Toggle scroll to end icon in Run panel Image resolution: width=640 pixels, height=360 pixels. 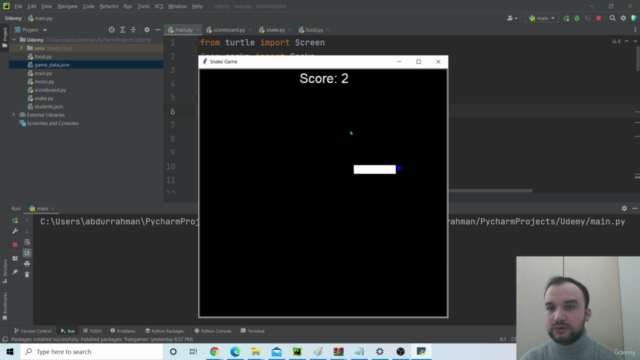[x=27, y=253]
